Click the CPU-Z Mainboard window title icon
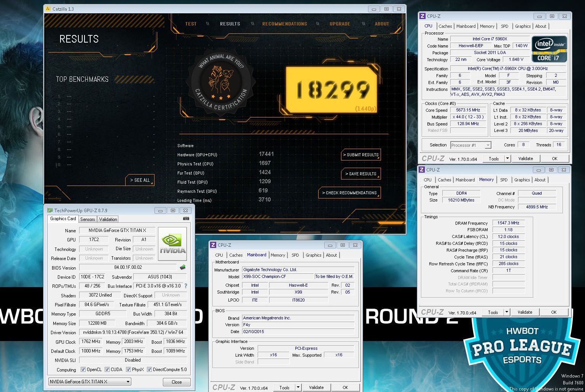Screen dimensions: 585x392 click(213, 245)
